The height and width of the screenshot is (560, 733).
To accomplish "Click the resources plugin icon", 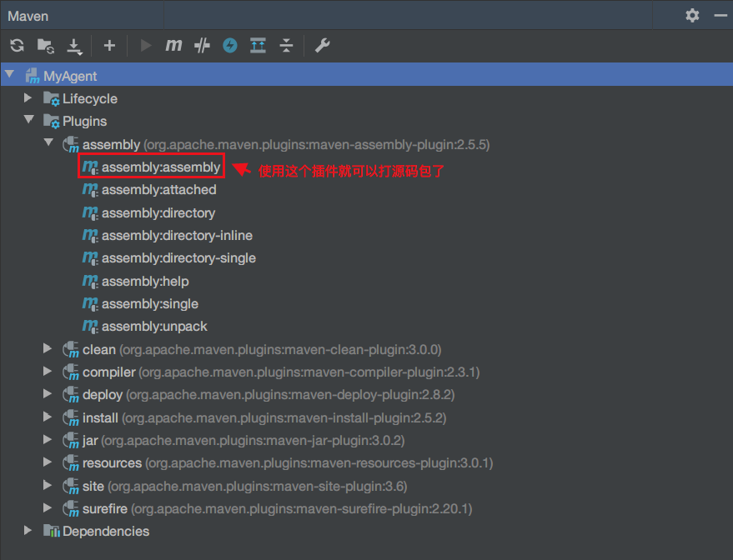I will tap(71, 462).
